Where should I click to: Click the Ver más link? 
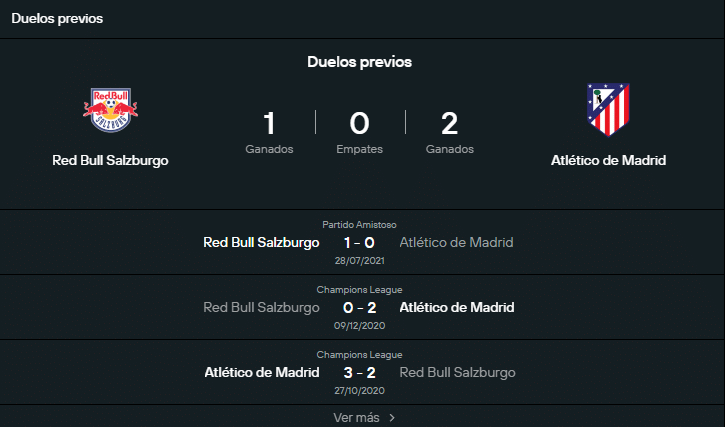[x=357, y=417]
